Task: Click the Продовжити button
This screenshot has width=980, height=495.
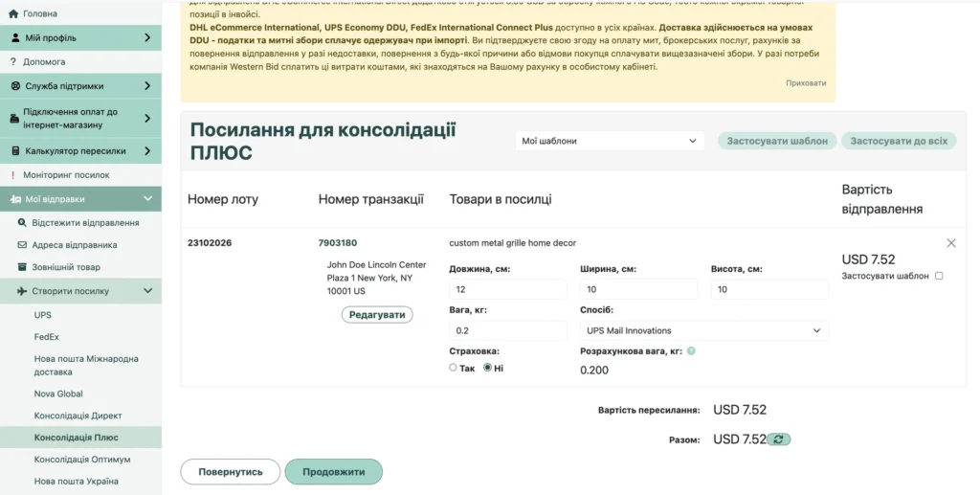Action: tap(334, 472)
